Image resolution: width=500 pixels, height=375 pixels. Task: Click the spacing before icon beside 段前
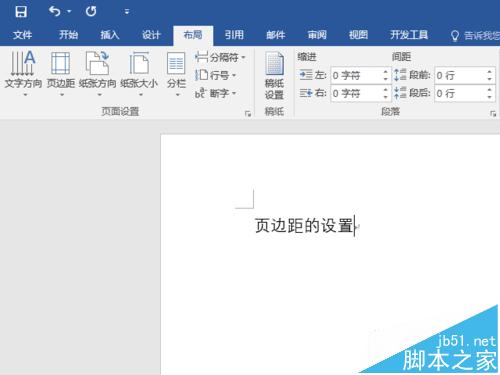click(x=400, y=75)
